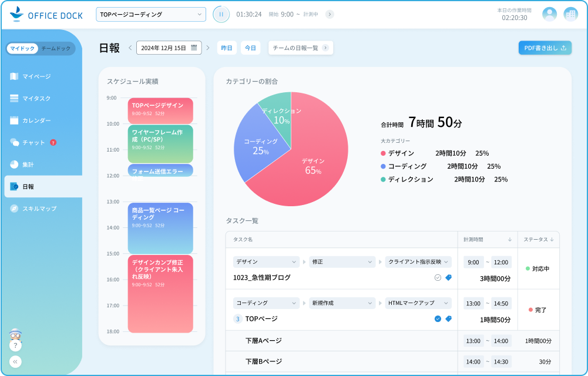Open the calendar picker in the date field
Image resolution: width=588 pixels, height=376 pixels.
coord(194,49)
